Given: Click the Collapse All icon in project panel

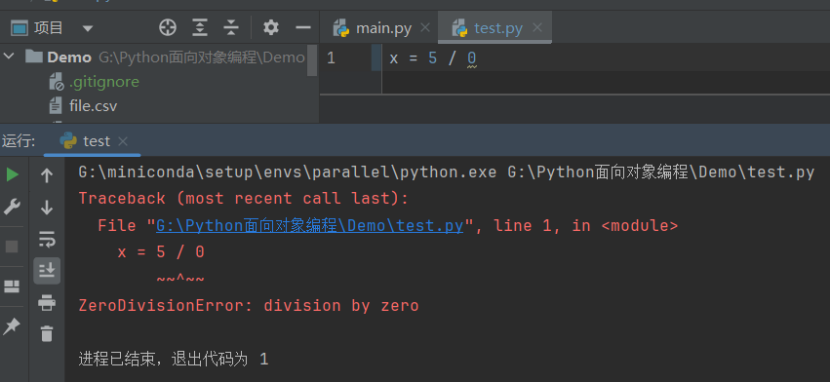Looking at the screenshot, I should click(x=231, y=28).
